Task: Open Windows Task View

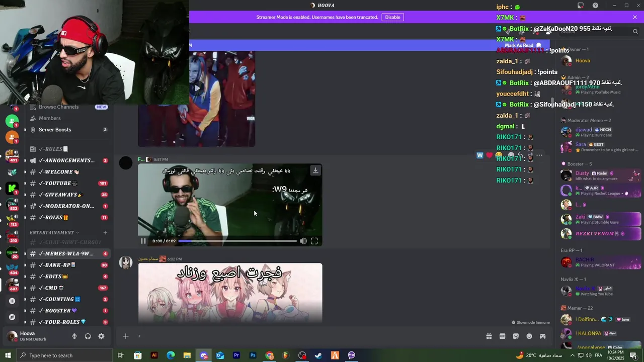Action: 121,355
